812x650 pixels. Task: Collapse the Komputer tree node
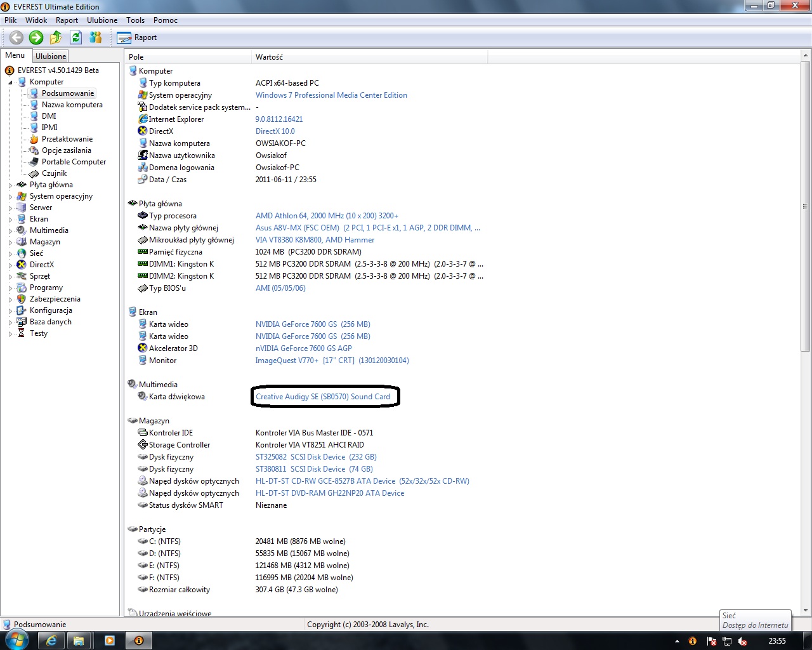point(10,83)
